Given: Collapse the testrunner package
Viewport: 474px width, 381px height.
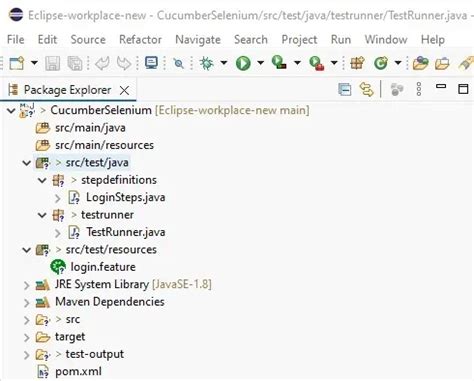Looking at the screenshot, I should (x=42, y=215).
